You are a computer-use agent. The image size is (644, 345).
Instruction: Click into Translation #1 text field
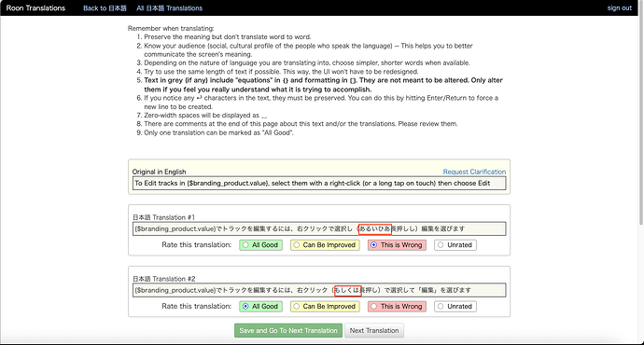point(319,228)
